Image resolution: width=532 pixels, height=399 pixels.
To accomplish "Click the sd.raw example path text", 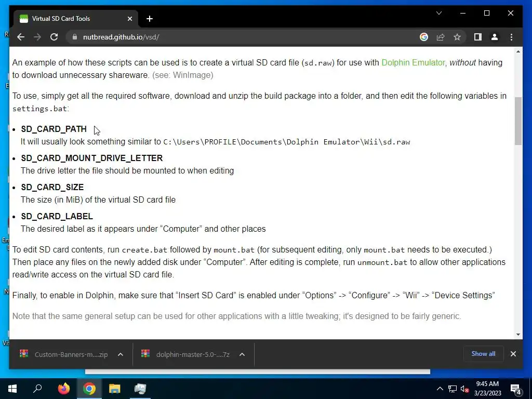I will [287, 142].
